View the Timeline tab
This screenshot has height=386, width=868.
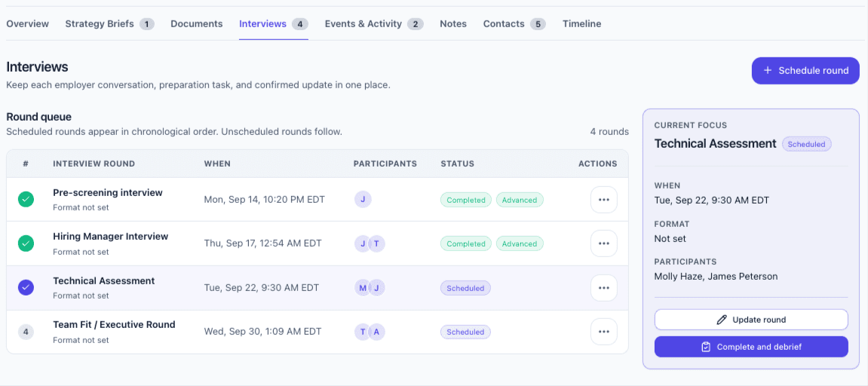pyautogui.click(x=581, y=24)
